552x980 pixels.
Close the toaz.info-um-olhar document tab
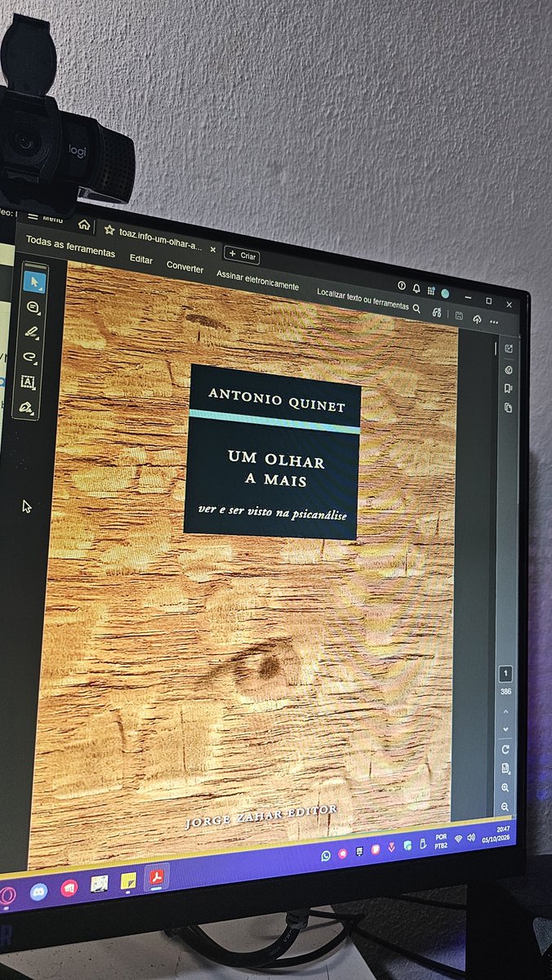213,249
